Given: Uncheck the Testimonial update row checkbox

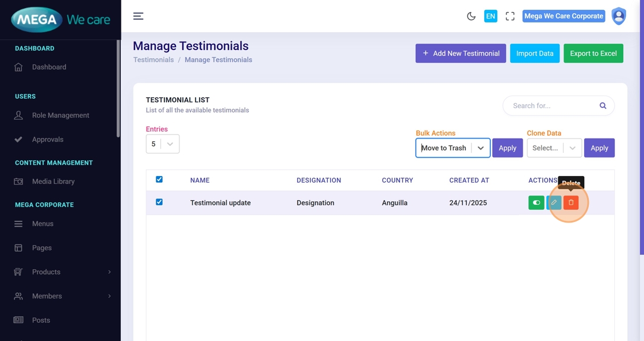Looking at the screenshot, I should coord(159,202).
